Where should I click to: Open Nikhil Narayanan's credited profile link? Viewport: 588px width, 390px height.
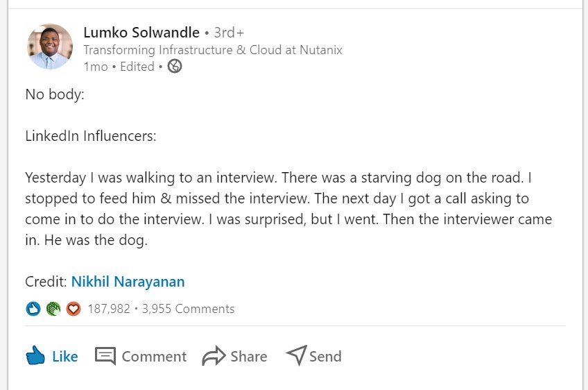tap(128, 282)
